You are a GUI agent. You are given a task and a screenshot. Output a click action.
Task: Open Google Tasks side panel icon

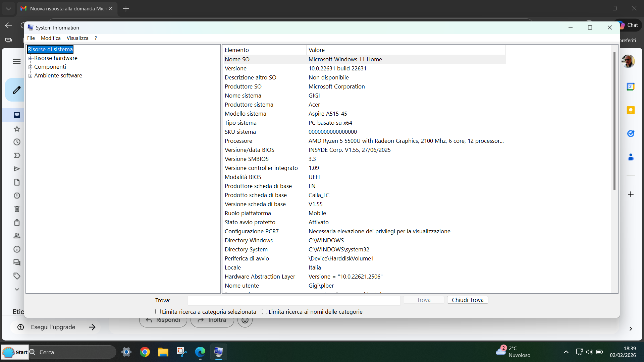[x=631, y=134]
